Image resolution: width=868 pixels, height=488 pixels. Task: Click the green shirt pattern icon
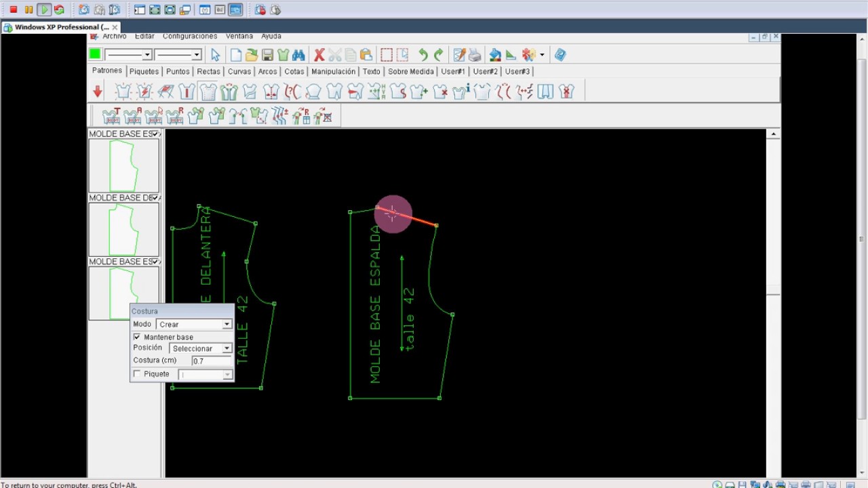pos(283,55)
